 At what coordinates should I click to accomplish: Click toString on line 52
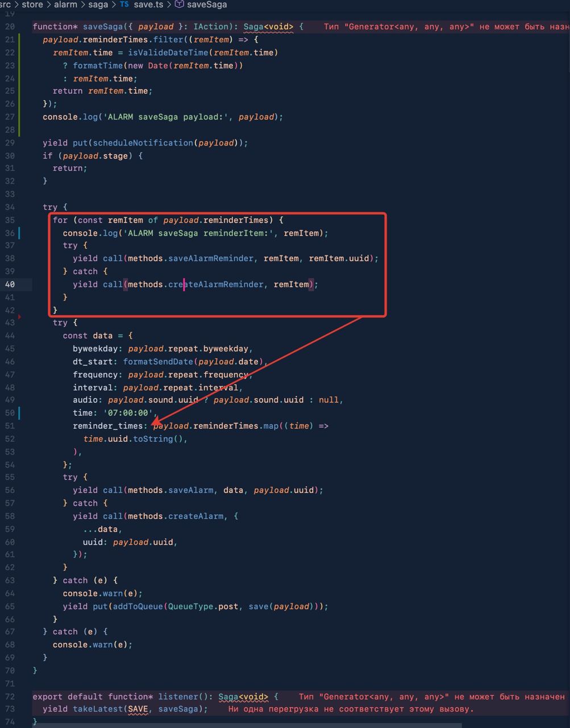[153, 439]
